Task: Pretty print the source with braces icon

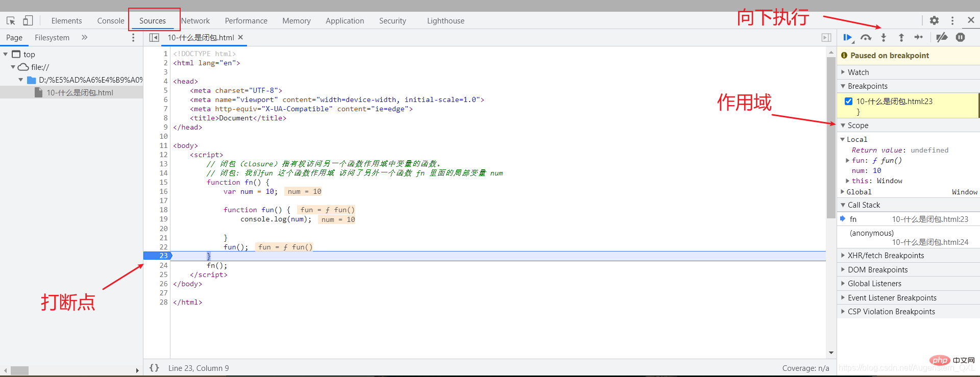Action: (154, 368)
